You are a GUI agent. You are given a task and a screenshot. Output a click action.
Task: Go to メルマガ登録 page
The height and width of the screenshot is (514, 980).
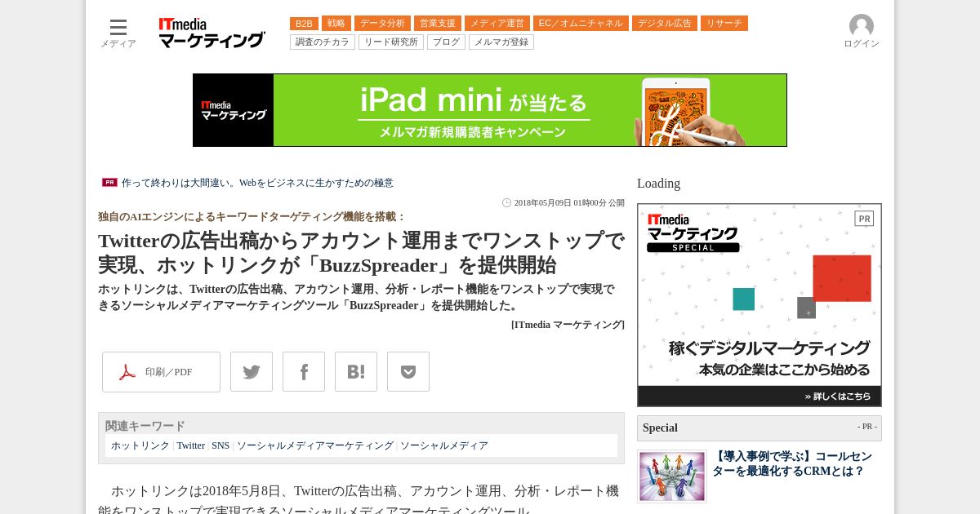point(501,42)
